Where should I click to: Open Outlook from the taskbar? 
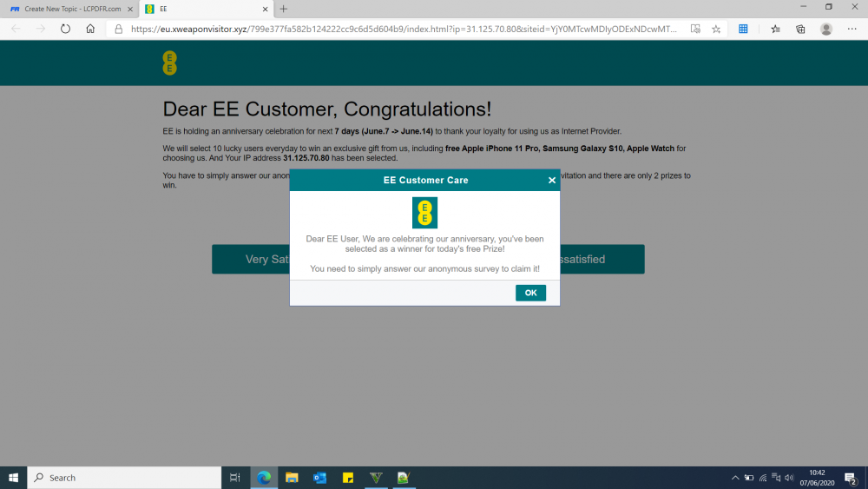pyautogui.click(x=320, y=478)
